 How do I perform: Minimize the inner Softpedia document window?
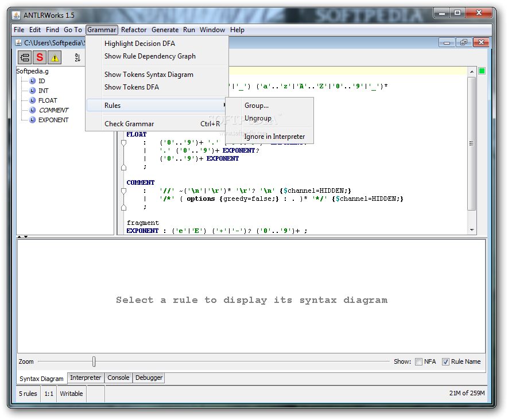[x=447, y=42]
